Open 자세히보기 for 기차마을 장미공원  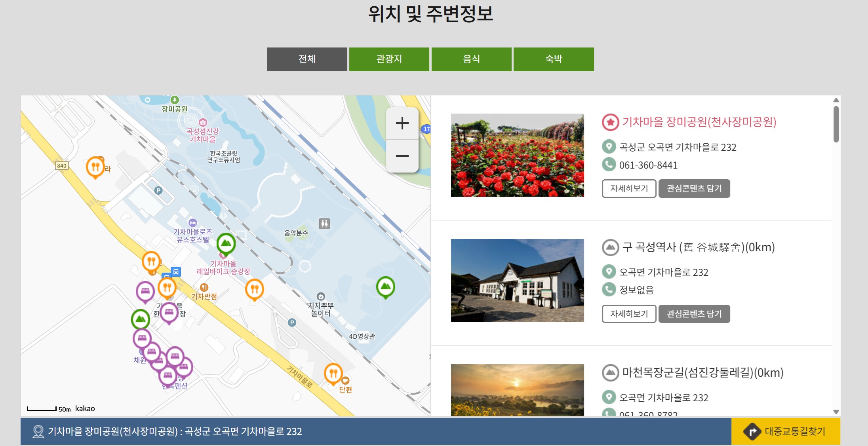(628, 189)
